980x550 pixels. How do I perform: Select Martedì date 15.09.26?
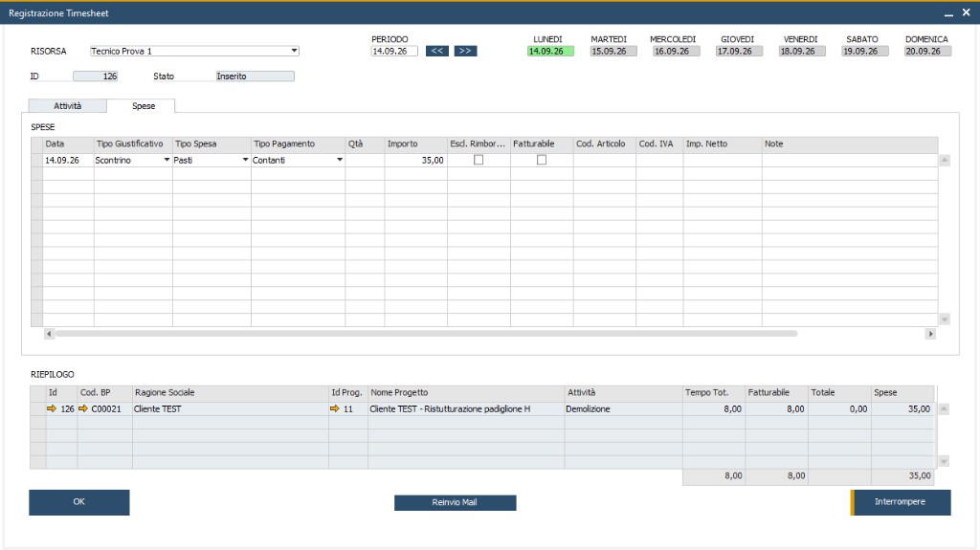pos(613,52)
